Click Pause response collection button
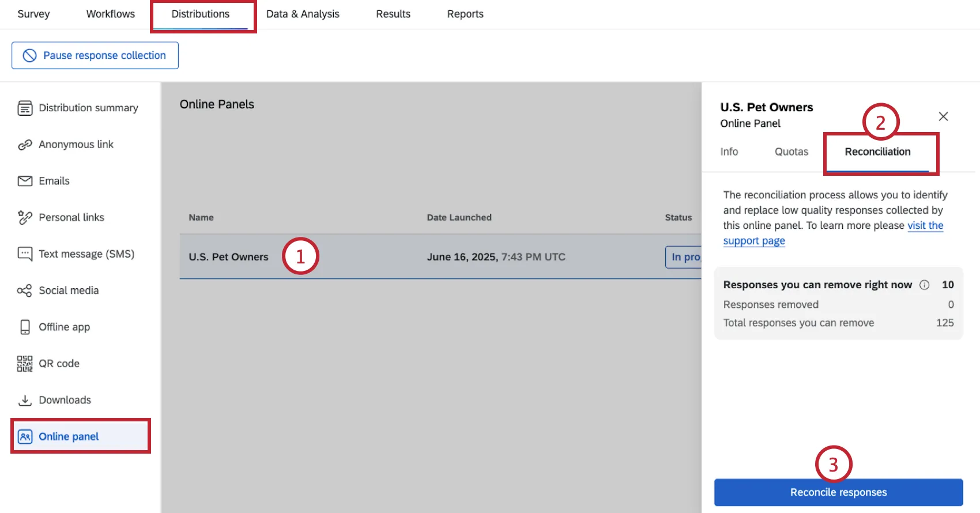Image resolution: width=980 pixels, height=513 pixels. click(x=95, y=55)
